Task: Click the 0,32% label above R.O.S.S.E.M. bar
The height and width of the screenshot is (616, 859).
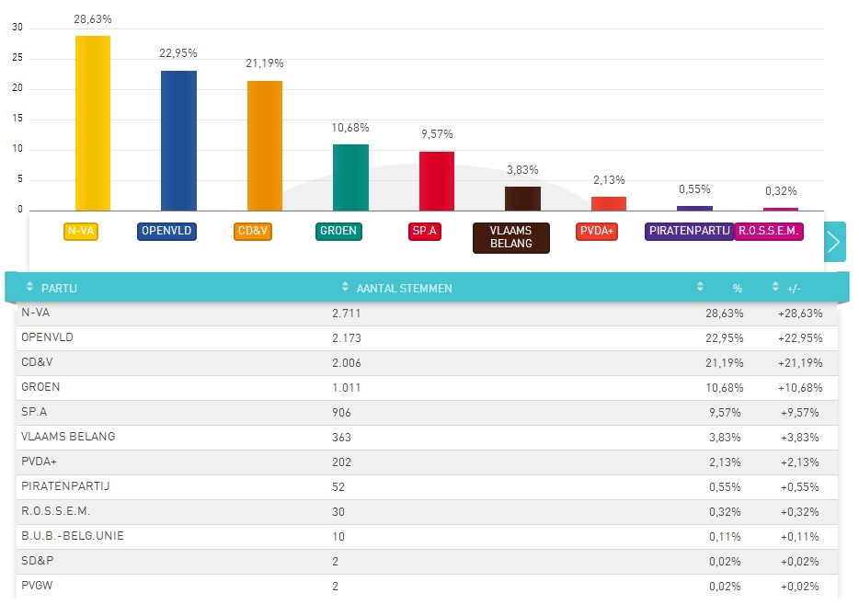Action: (781, 191)
